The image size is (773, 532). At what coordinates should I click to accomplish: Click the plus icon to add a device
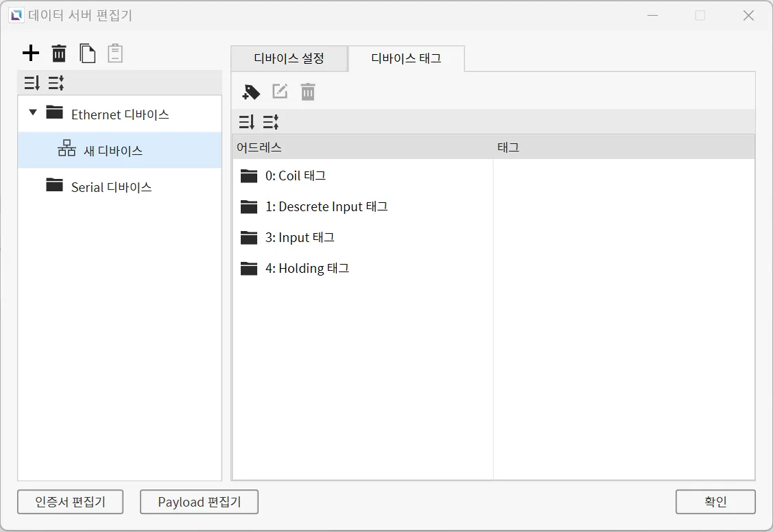(x=31, y=53)
